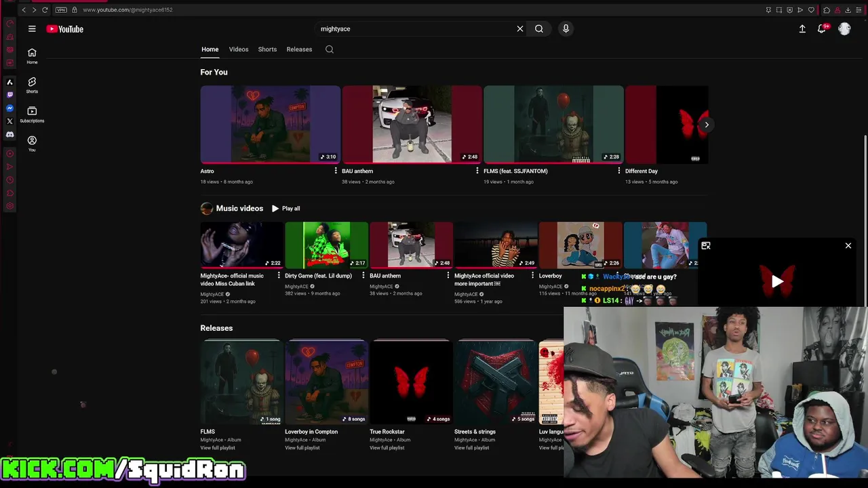Open Twitch in Opera sidebar
This screenshot has width=868, height=488.
pyautogui.click(x=9, y=95)
